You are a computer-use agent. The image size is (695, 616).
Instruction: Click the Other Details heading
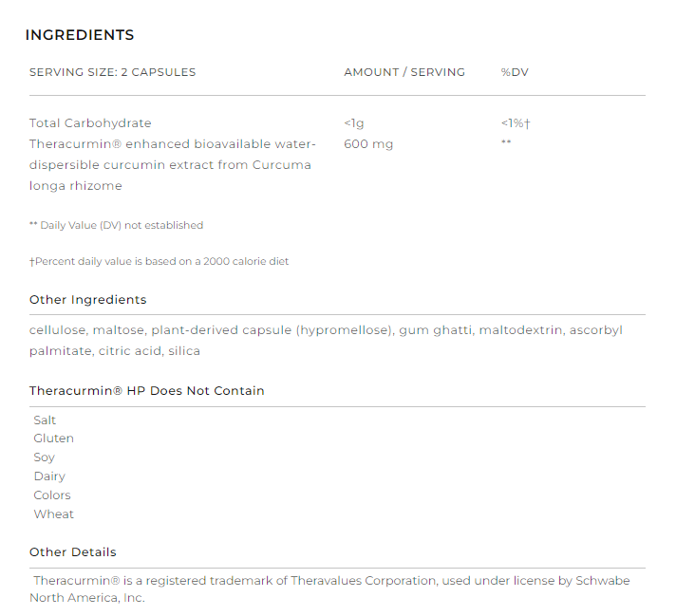[73, 552]
